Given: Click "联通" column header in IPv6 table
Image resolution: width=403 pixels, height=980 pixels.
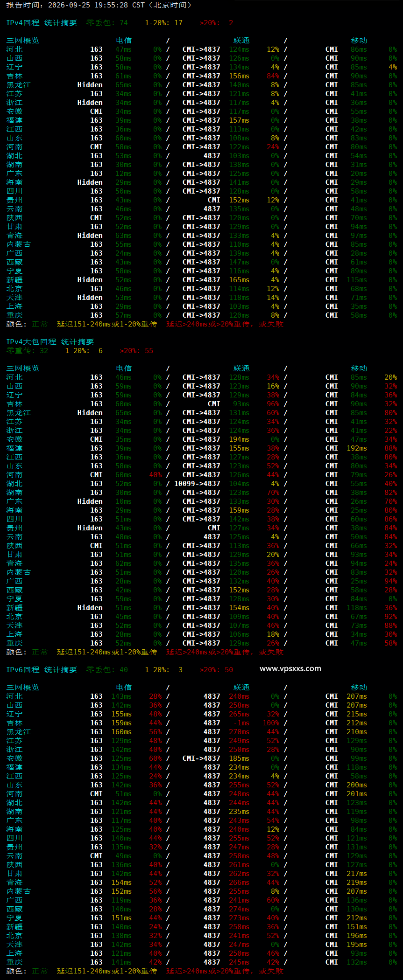Looking at the screenshot, I should pyautogui.click(x=241, y=688).
